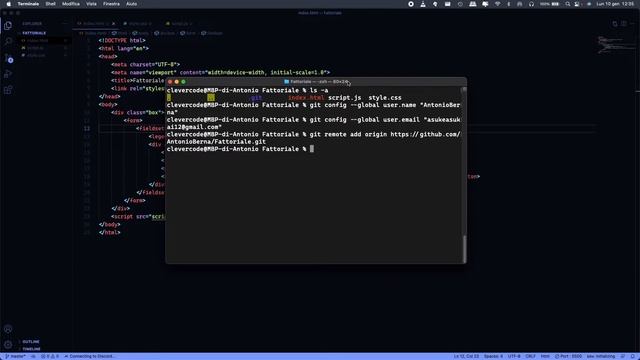Open battery status in menu bar
This screenshot has height=360, width=640.
[549, 4]
